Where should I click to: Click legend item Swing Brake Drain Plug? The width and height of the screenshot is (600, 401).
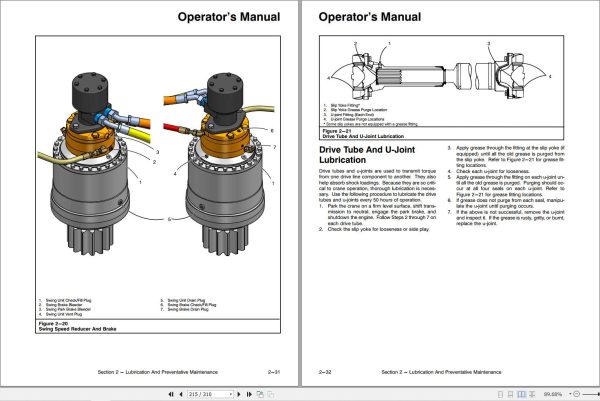188,309
